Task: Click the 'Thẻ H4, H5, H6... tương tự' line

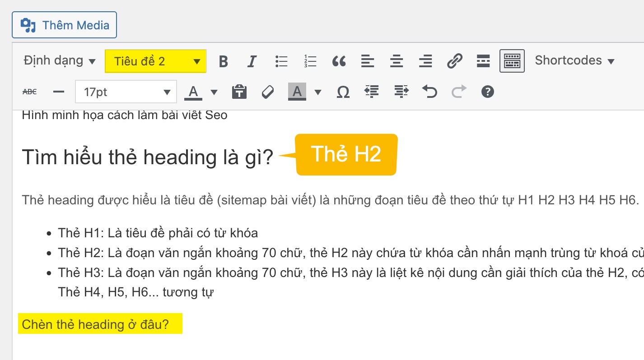Action: [x=136, y=293]
